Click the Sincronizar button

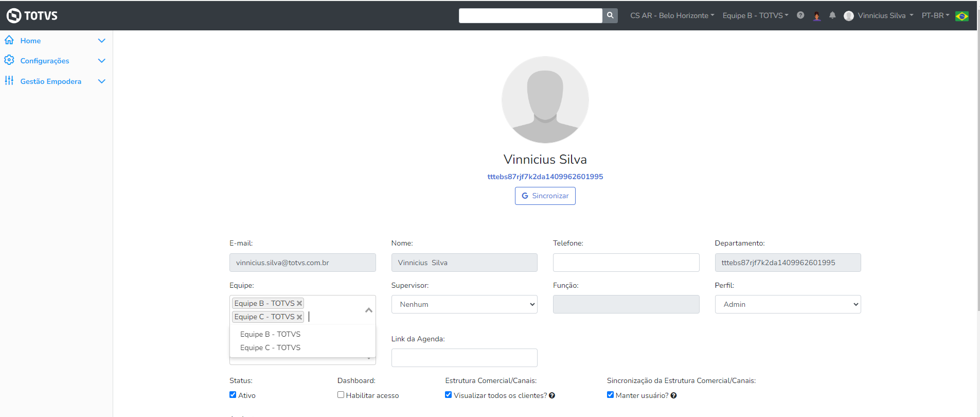(545, 196)
